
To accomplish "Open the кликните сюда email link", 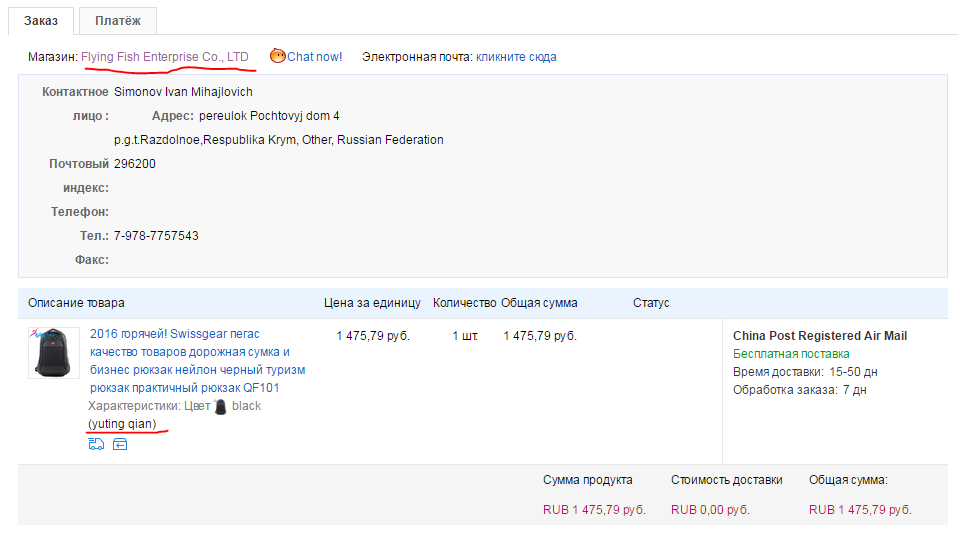I will click(516, 57).
